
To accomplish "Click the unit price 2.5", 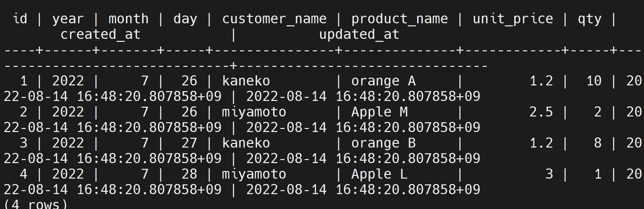I will coord(541,112).
